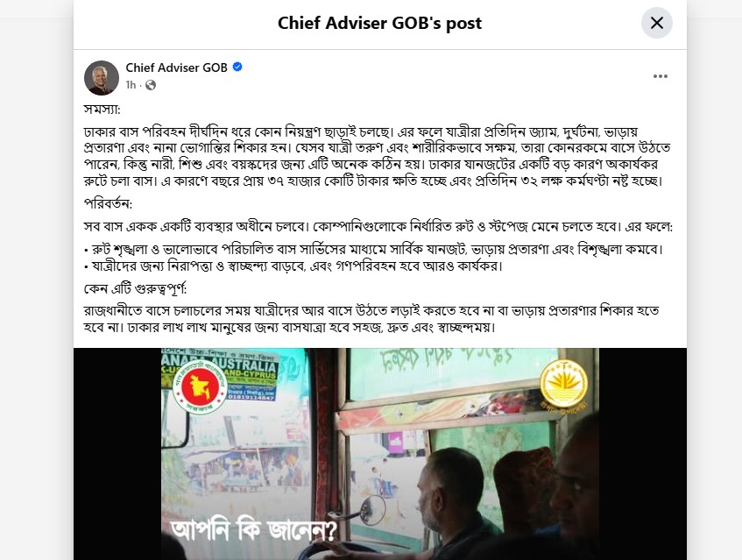Click the Australia sticker on bus windshield
The width and height of the screenshot is (742, 560).
coord(220,375)
